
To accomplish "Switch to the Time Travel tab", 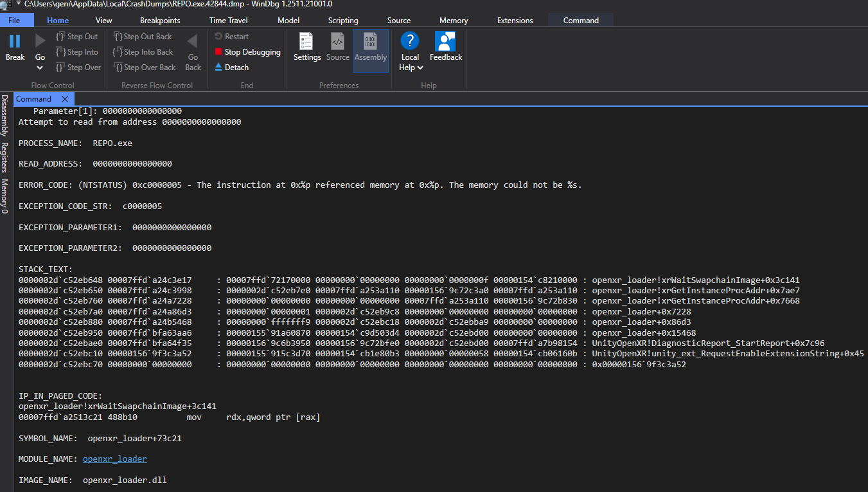I will (x=228, y=21).
